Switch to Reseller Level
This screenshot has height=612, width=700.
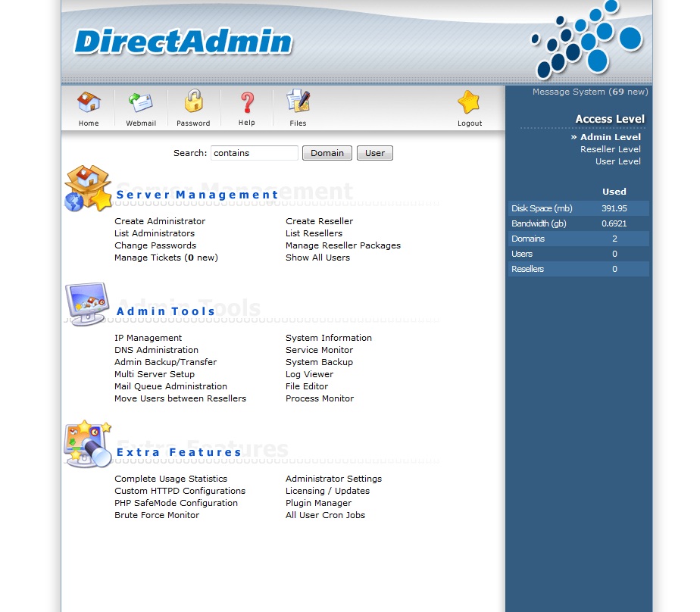pos(611,149)
